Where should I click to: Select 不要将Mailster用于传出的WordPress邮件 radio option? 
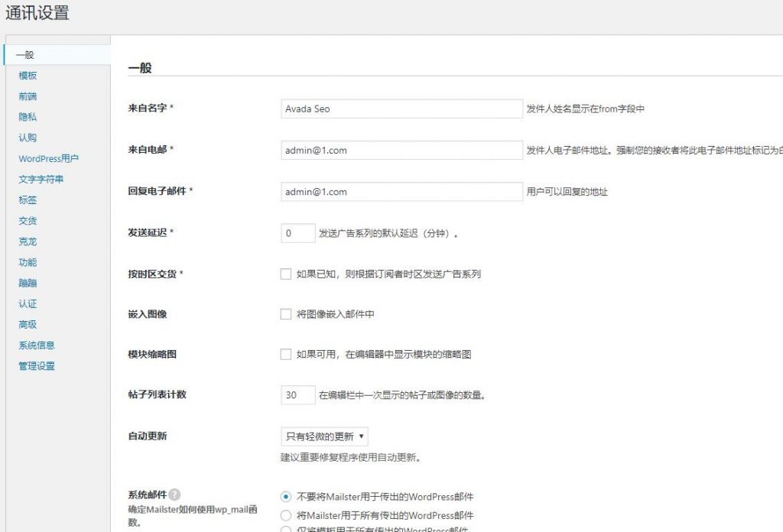pyautogui.click(x=286, y=497)
